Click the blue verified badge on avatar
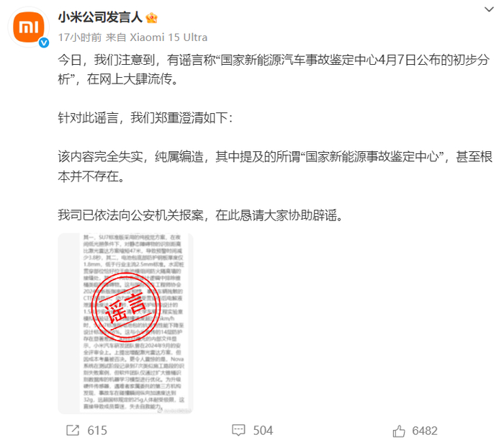Screen dimensions: 504x445 point(44,42)
